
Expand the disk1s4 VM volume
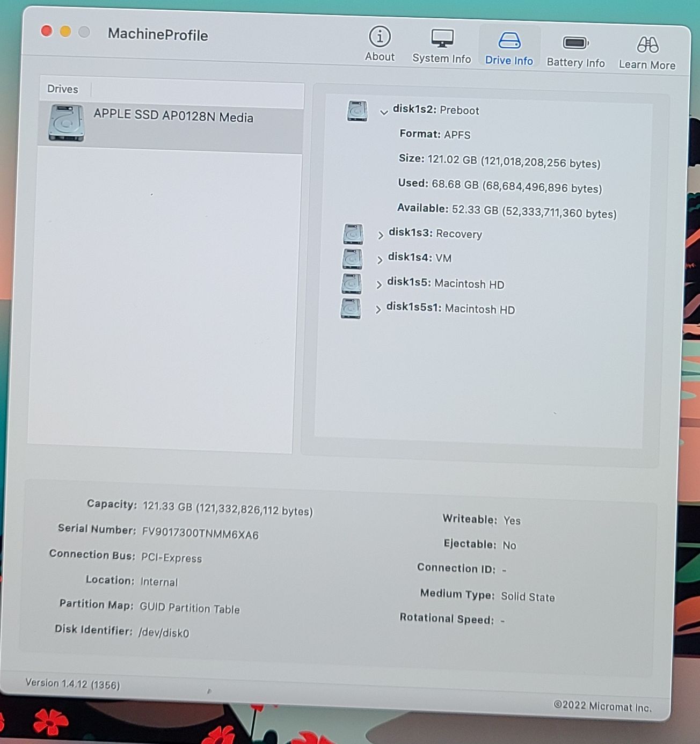coord(380,260)
